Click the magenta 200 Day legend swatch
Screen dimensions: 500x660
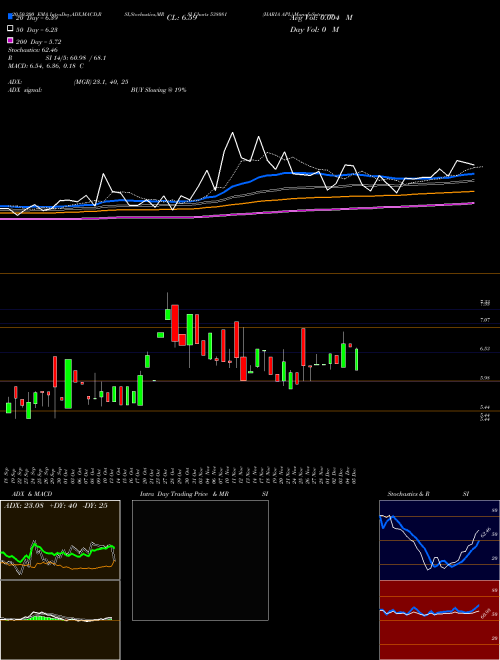click(10, 40)
